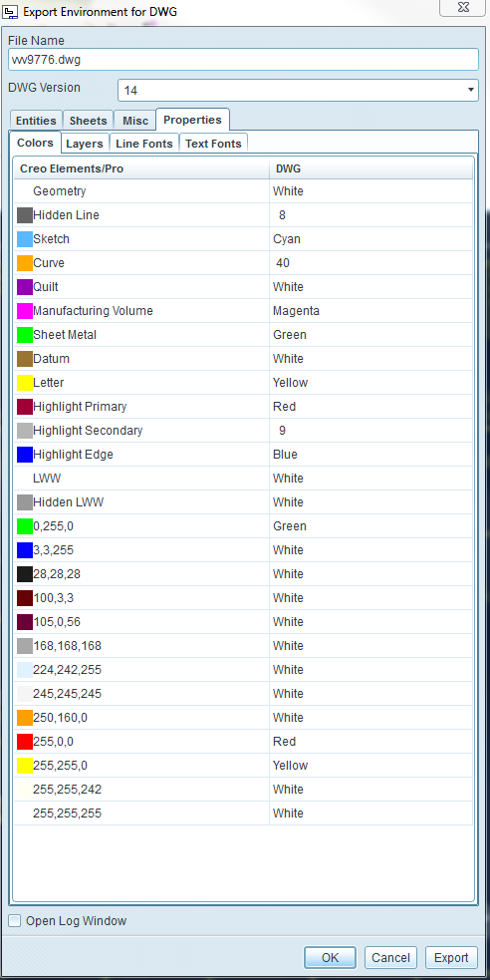Image resolution: width=490 pixels, height=980 pixels.
Task: Click the Manufacturing Volume magenta swatch
Action: pos(25,311)
